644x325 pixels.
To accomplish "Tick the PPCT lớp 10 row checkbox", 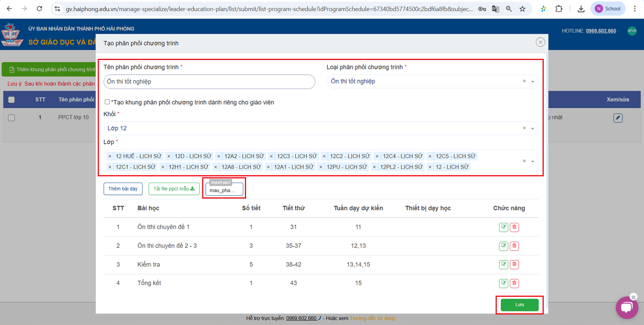I will [11, 118].
